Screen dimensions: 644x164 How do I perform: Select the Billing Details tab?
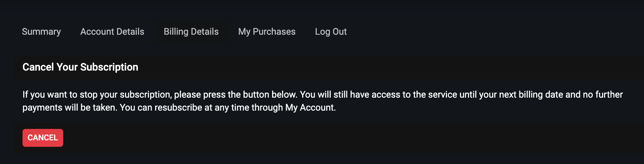[191, 32]
